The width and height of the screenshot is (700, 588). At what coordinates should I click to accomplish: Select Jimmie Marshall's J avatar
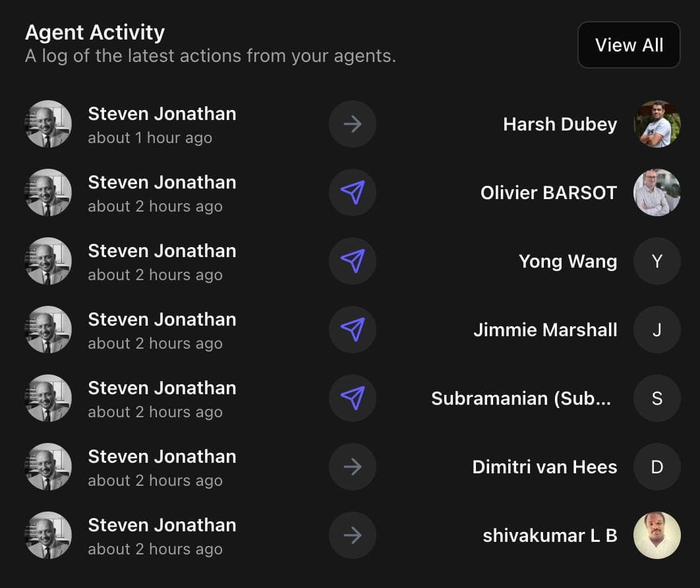(656, 330)
